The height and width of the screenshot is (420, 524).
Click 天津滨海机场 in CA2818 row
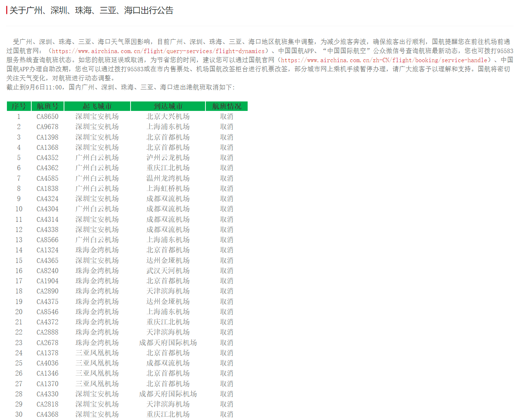(168, 404)
